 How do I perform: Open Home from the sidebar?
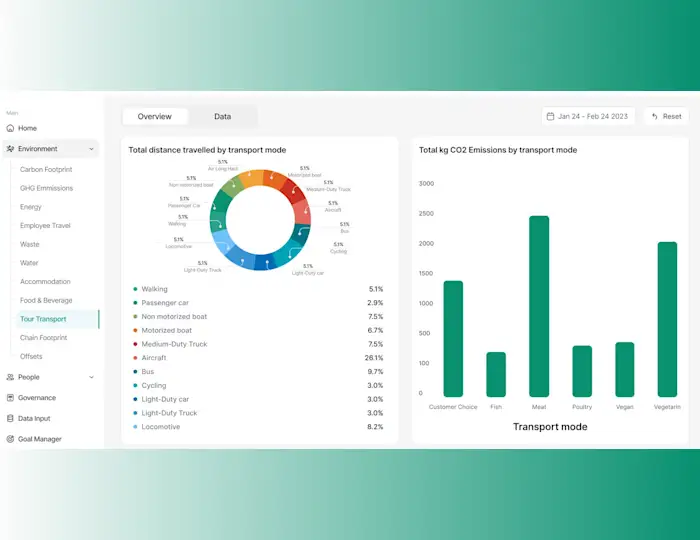[27, 128]
